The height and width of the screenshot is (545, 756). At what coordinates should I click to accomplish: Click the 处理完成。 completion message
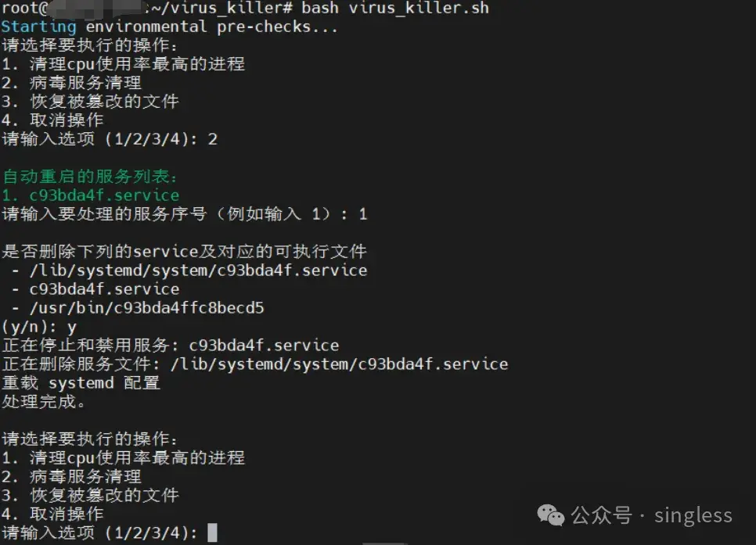click(44, 401)
